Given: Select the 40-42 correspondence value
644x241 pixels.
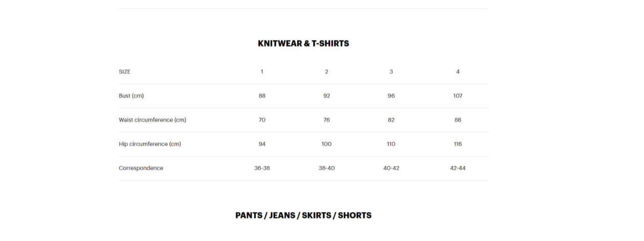Looking at the screenshot, I should 391,168.
